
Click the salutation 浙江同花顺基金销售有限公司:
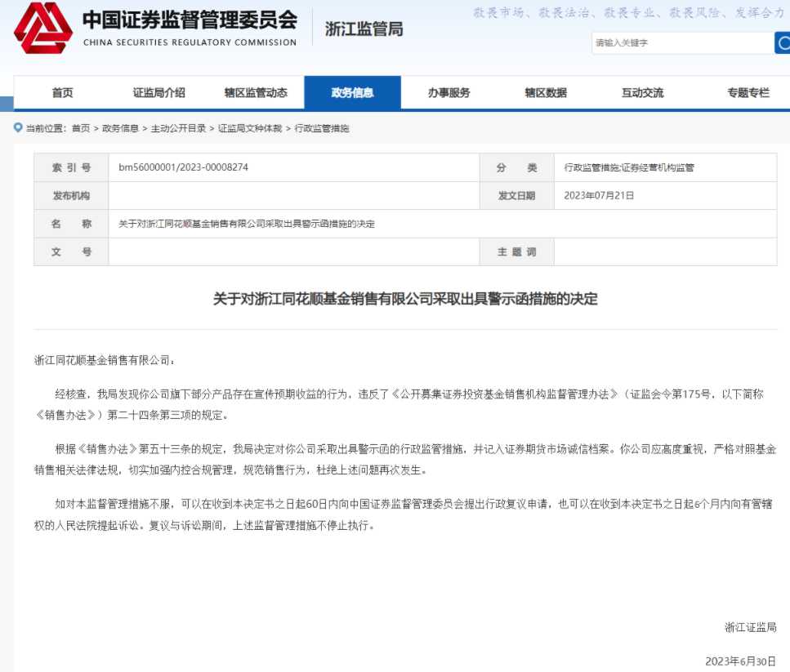point(105,360)
